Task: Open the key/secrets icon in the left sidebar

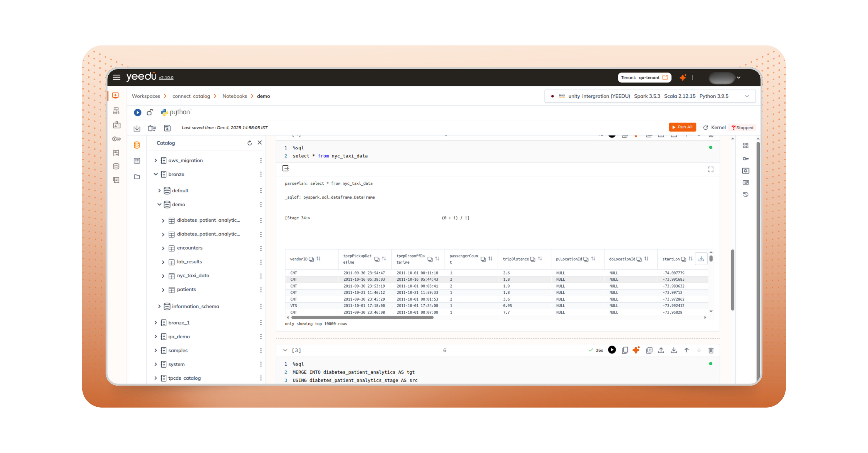Action: pyautogui.click(x=116, y=139)
